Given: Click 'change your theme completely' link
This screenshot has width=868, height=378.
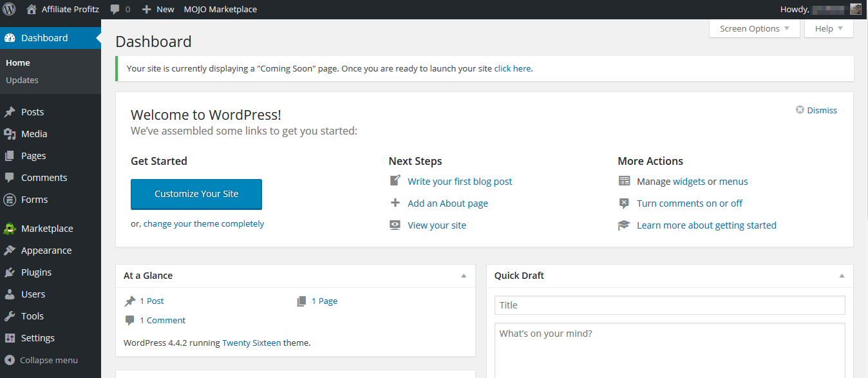Looking at the screenshot, I should 203,223.
